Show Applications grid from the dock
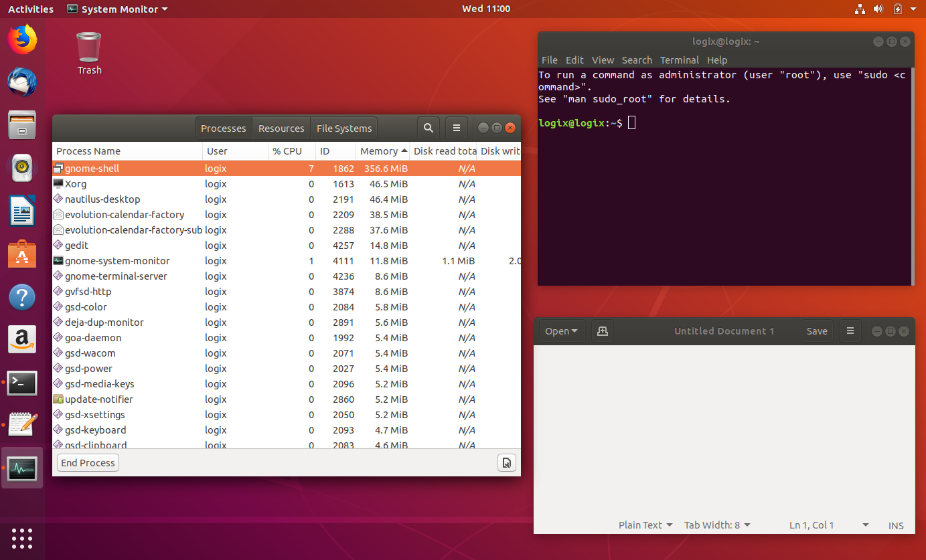Screen dimensions: 926x560 coord(22,539)
